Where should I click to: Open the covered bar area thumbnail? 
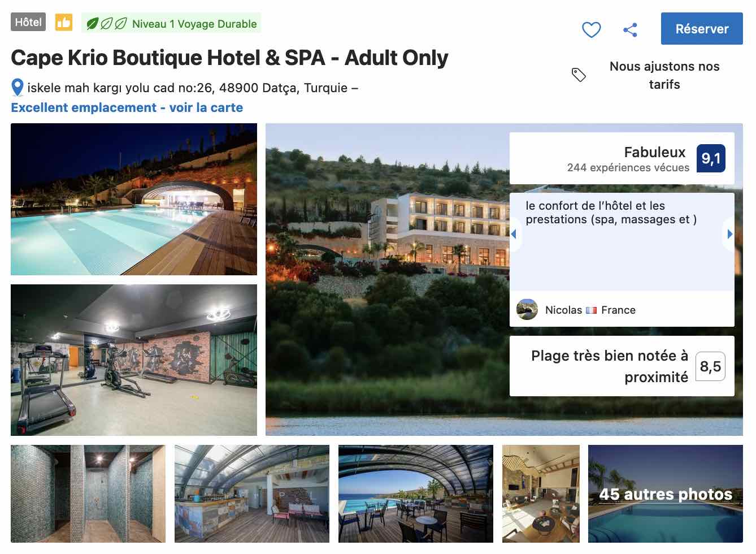(251, 494)
